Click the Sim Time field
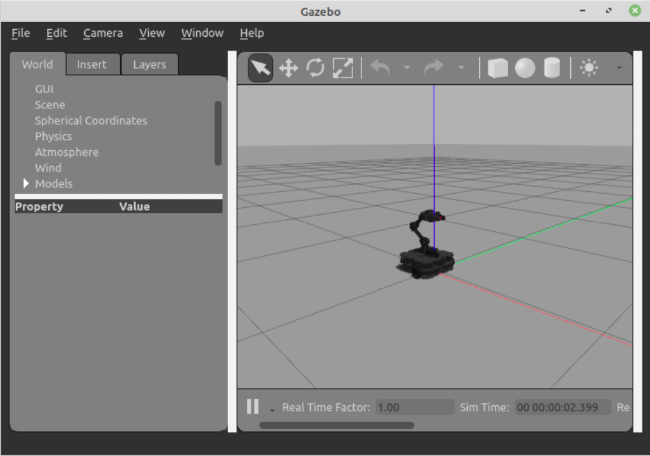650x456 pixels. tap(563, 407)
